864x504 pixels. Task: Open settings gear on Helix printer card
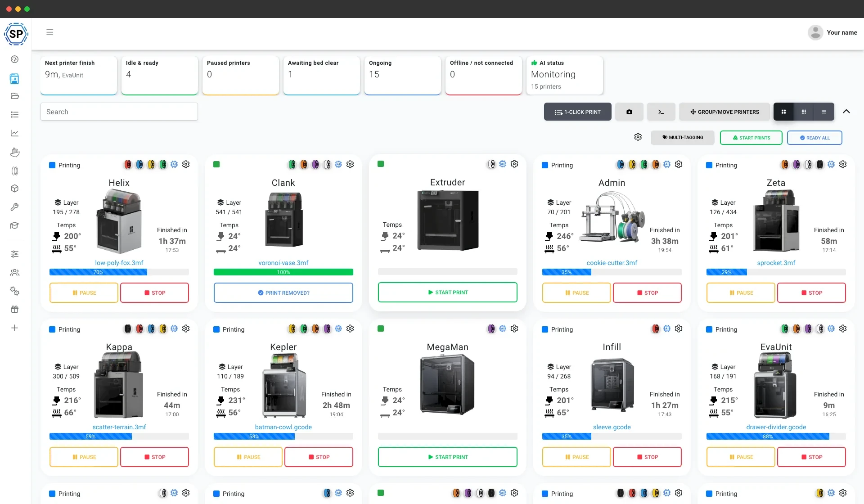(186, 164)
